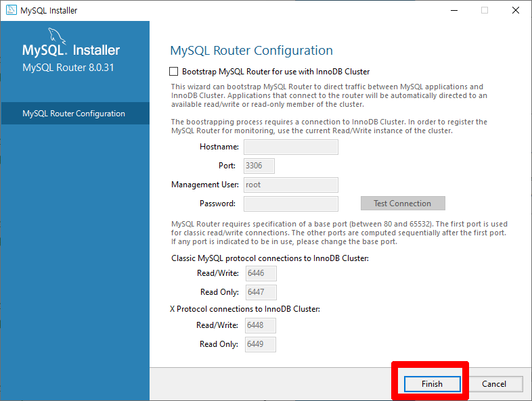Click the Management User field containing root

pyautogui.click(x=291, y=185)
